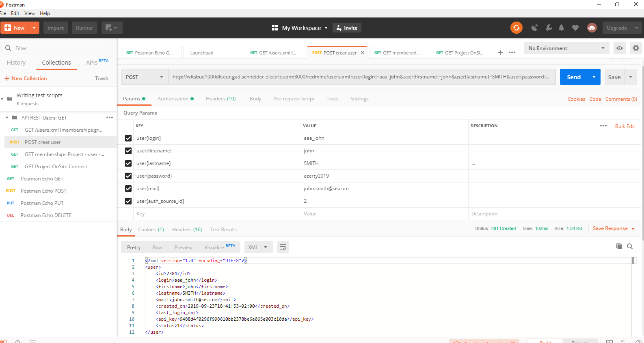Click the API REST Users folder icon
Image resolution: width=644 pixels, height=343 pixels.
(15, 117)
